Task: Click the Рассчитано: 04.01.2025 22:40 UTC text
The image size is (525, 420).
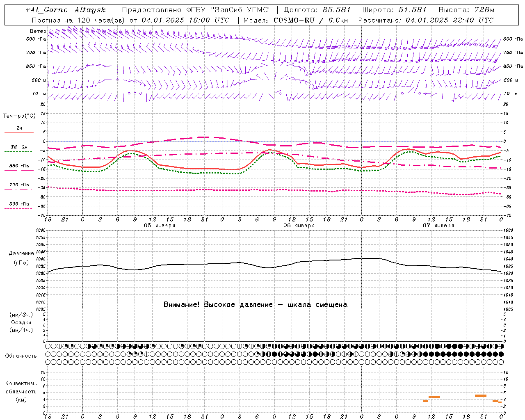Action: click(426, 20)
